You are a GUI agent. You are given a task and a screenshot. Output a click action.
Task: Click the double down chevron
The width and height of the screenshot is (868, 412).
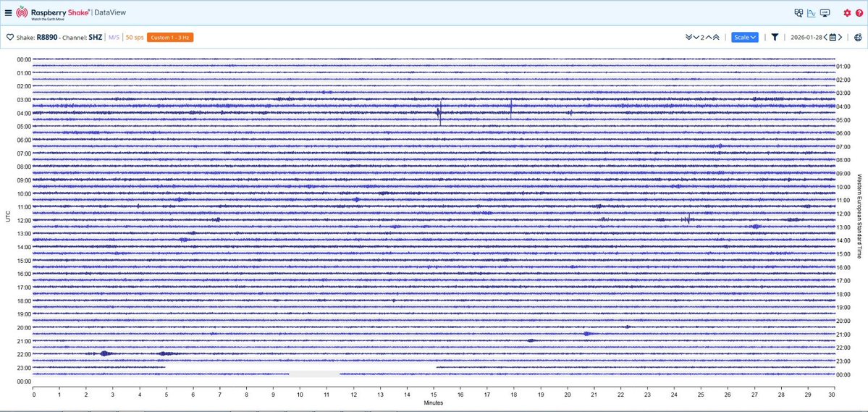click(x=688, y=37)
